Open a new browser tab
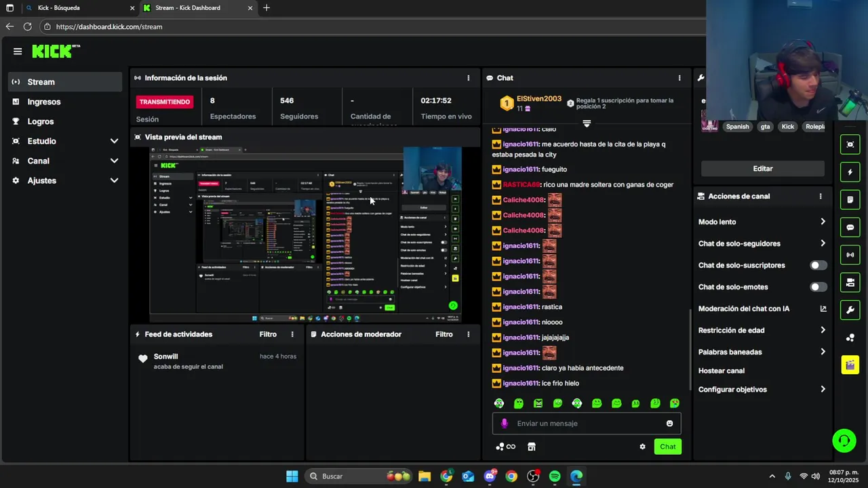The height and width of the screenshot is (488, 868). coord(267,8)
